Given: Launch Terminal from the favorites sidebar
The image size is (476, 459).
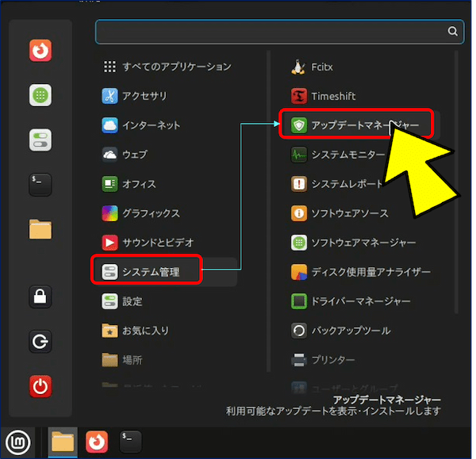Looking at the screenshot, I should pyautogui.click(x=40, y=184).
